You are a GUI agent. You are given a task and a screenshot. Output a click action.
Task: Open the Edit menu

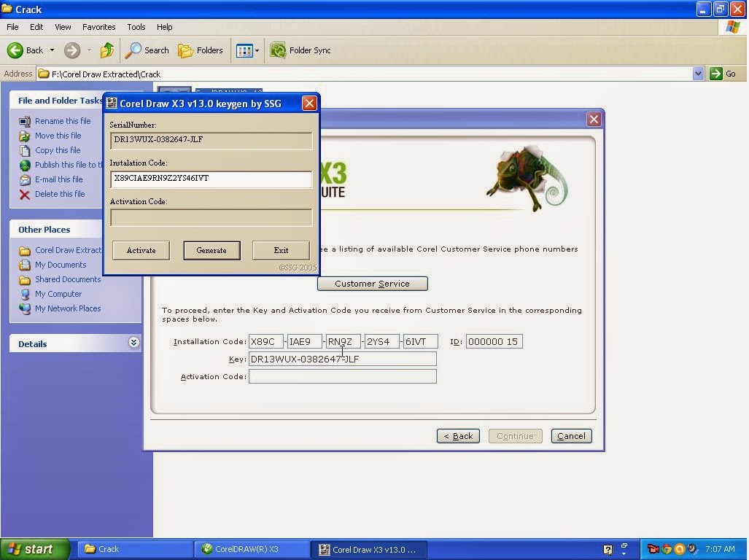pyautogui.click(x=36, y=27)
